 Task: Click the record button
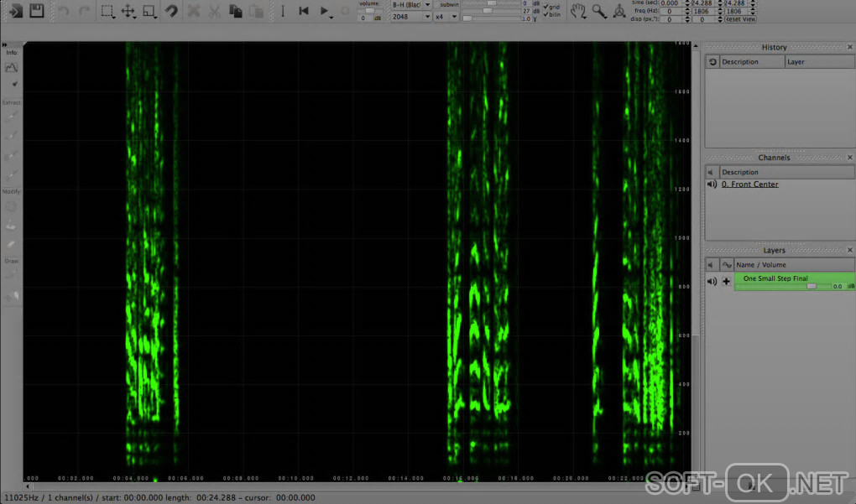pos(345,11)
